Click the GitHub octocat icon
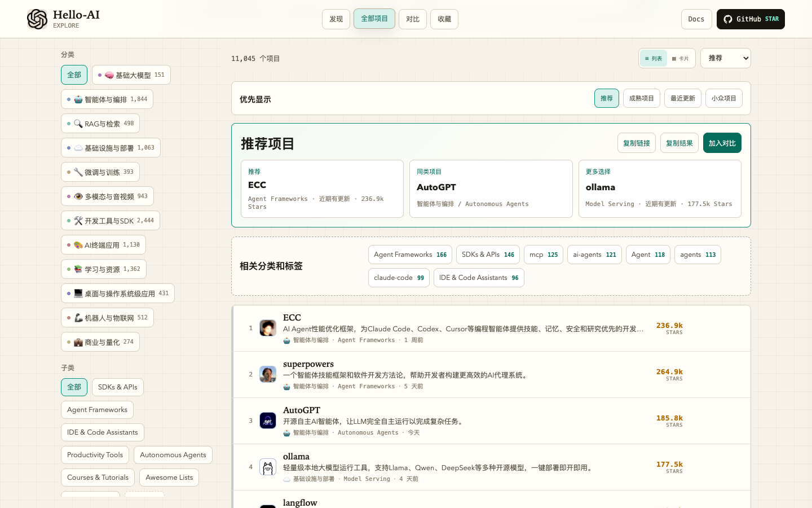The width and height of the screenshot is (812, 508). [x=728, y=19]
